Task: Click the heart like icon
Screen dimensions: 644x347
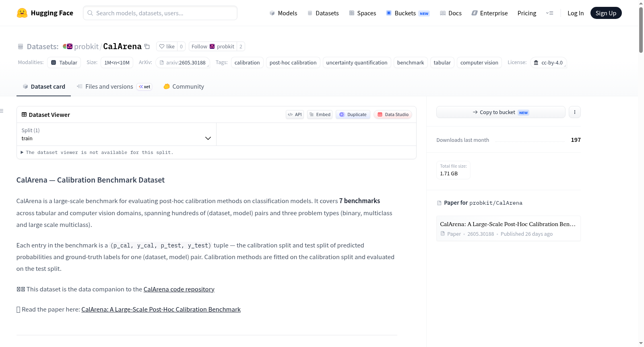Action: [x=162, y=46]
